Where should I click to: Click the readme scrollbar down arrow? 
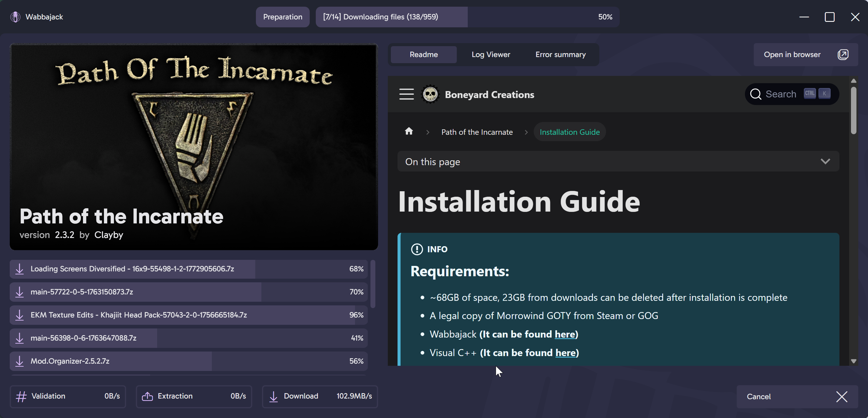tap(853, 361)
